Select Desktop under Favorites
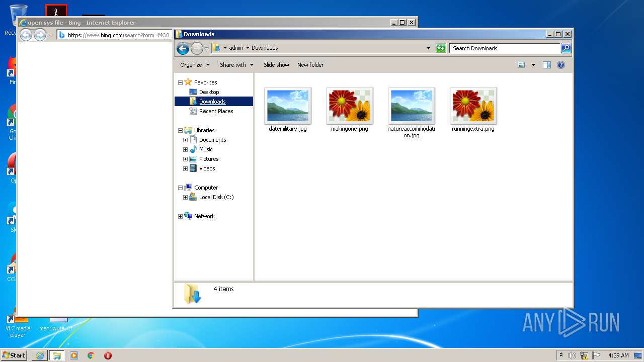The width and height of the screenshot is (644, 362). click(x=209, y=92)
